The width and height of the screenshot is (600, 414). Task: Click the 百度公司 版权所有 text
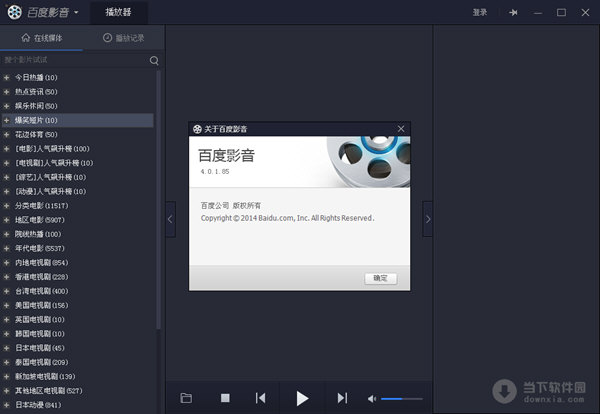[231, 205]
